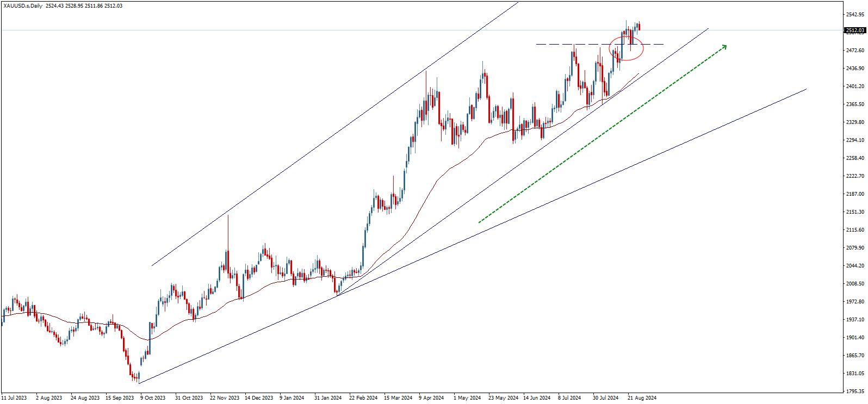This screenshot has width=868, height=404.
Task: Click the 2472.60 price axis label
Action: pyautogui.click(x=855, y=51)
